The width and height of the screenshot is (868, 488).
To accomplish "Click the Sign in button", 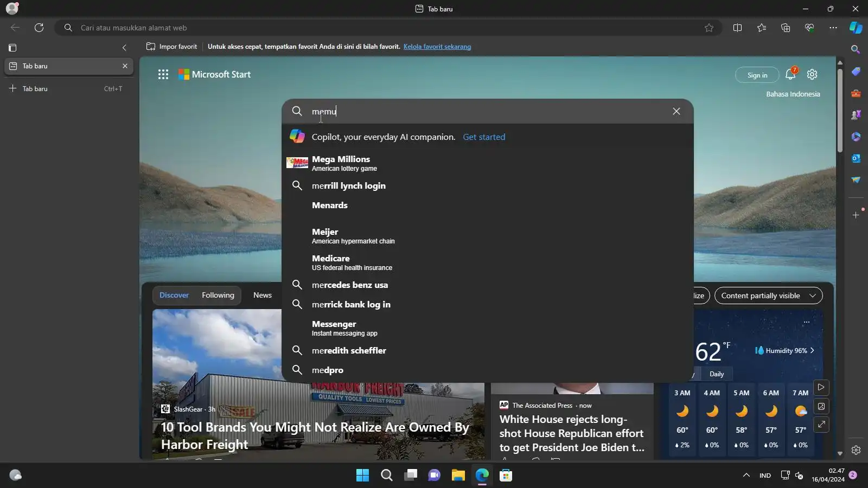I will [x=757, y=75].
